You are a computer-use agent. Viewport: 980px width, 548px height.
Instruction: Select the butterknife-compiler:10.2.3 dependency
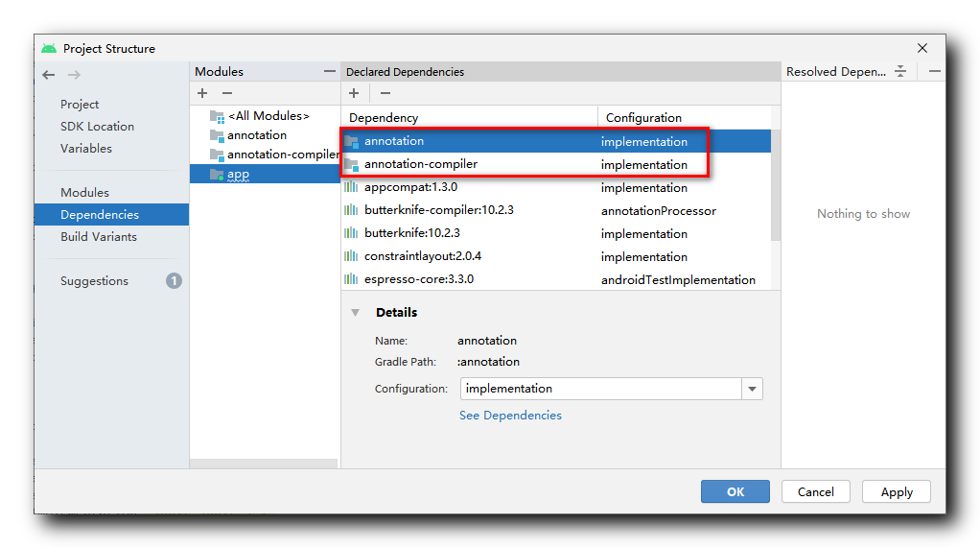(556, 210)
